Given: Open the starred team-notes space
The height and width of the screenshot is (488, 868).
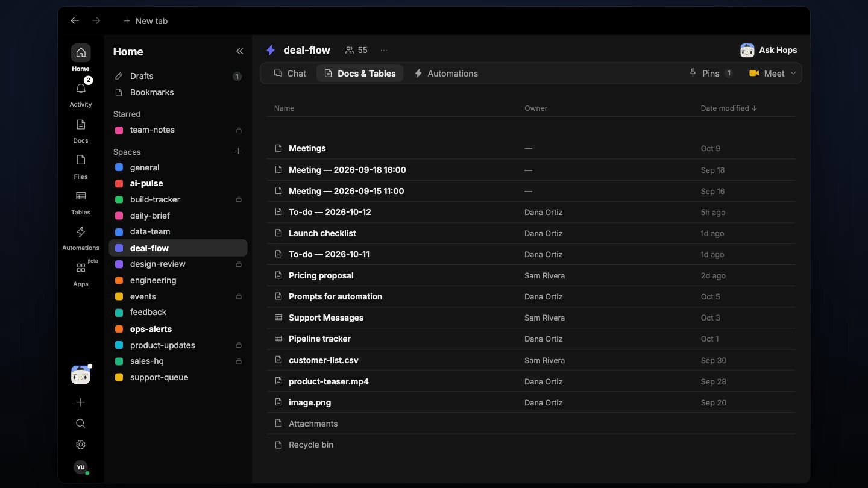Looking at the screenshot, I should (178, 130).
